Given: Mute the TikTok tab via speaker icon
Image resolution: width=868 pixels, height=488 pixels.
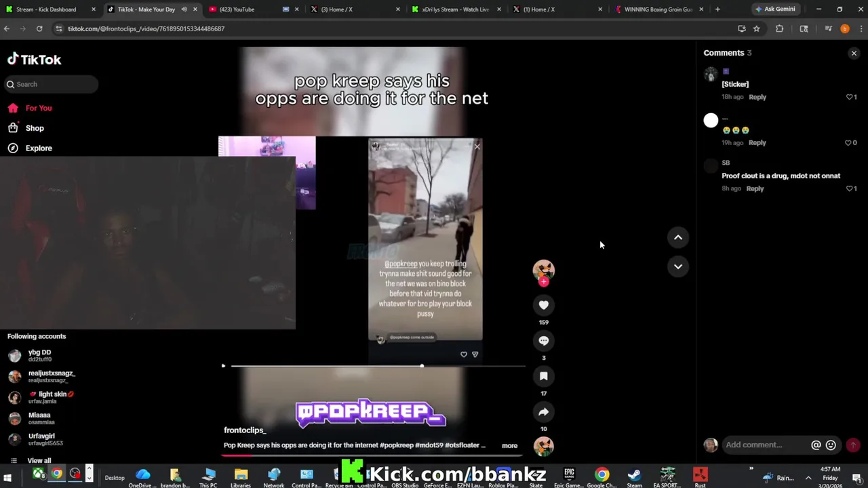Looking at the screenshot, I should (184, 9).
